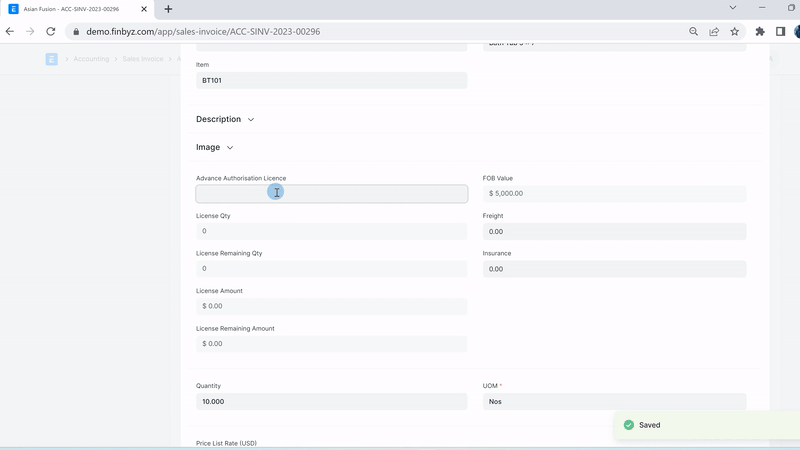Screen dimensions: 800x450
Task: Click the FOB Value field
Action: click(x=614, y=194)
